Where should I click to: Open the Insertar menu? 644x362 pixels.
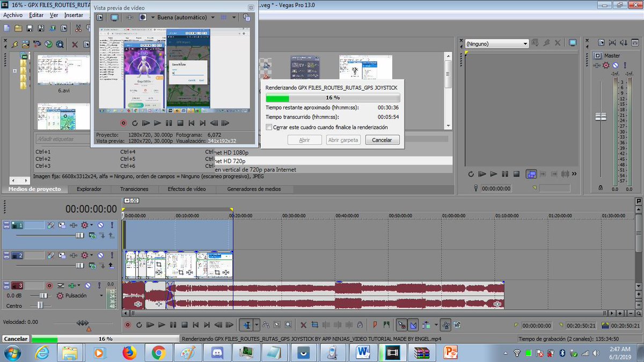(74, 15)
